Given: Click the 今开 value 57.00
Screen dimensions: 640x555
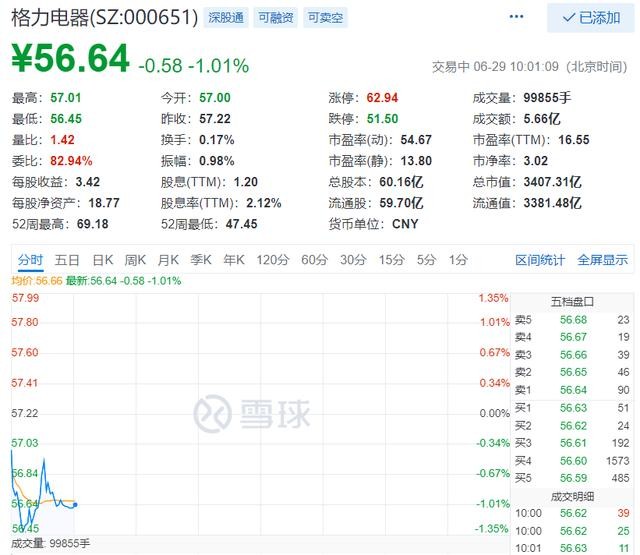Looking at the screenshot, I should [215, 98].
